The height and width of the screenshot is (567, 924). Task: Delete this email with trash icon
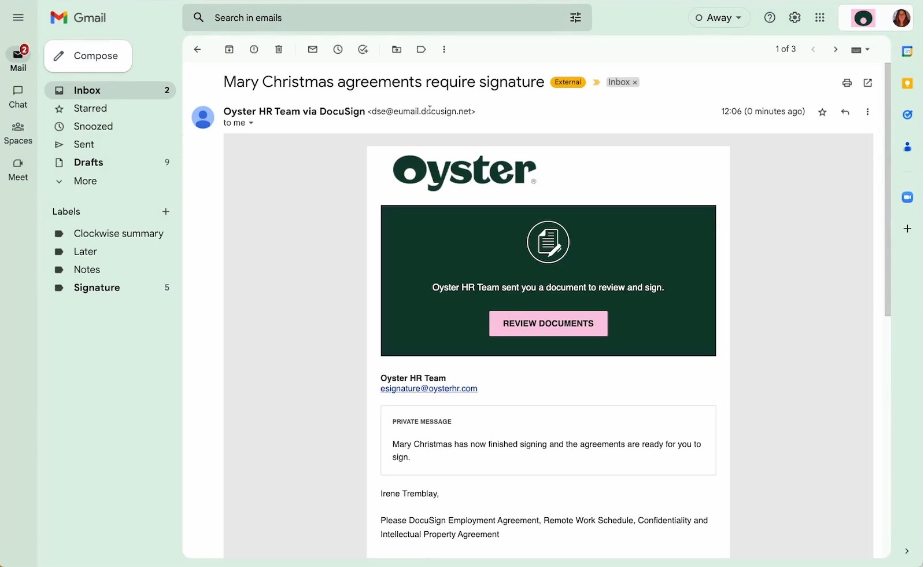point(279,50)
